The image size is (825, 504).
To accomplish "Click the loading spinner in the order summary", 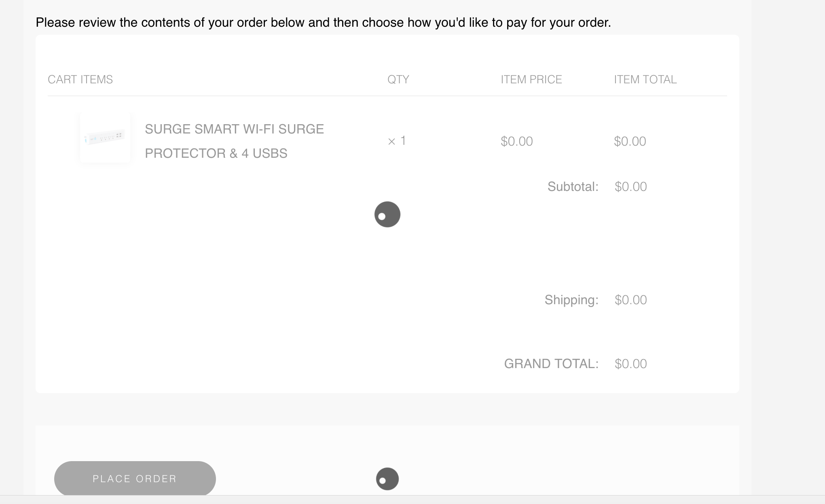I will point(387,214).
